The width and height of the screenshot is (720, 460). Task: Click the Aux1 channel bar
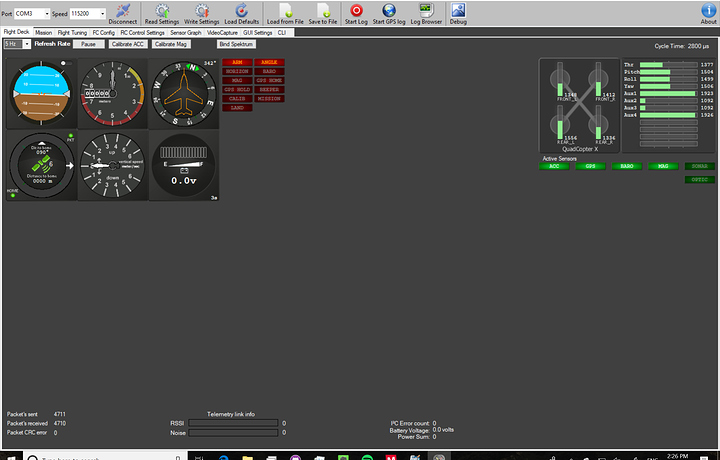pyautogui.click(x=669, y=93)
